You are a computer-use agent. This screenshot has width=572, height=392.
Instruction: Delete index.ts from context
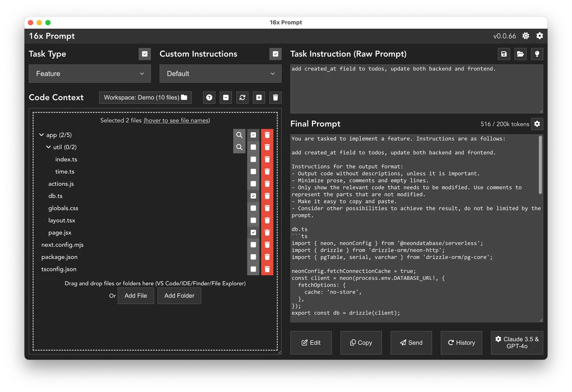coord(267,159)
